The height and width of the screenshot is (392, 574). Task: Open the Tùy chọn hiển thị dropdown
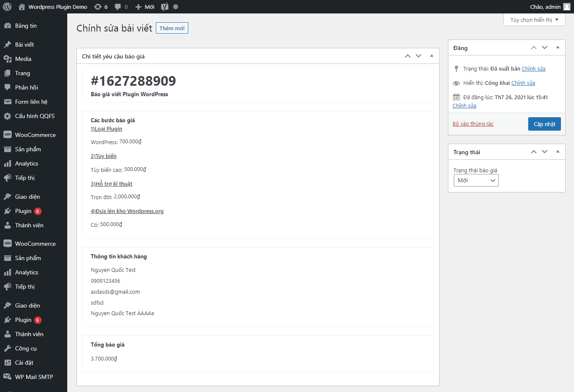535,20
